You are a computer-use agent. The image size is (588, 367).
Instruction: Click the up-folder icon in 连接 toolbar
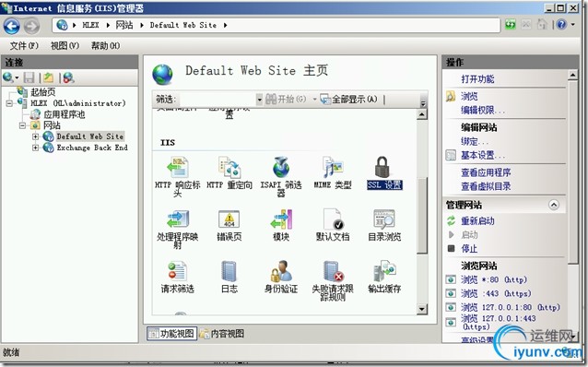(48, 77)
